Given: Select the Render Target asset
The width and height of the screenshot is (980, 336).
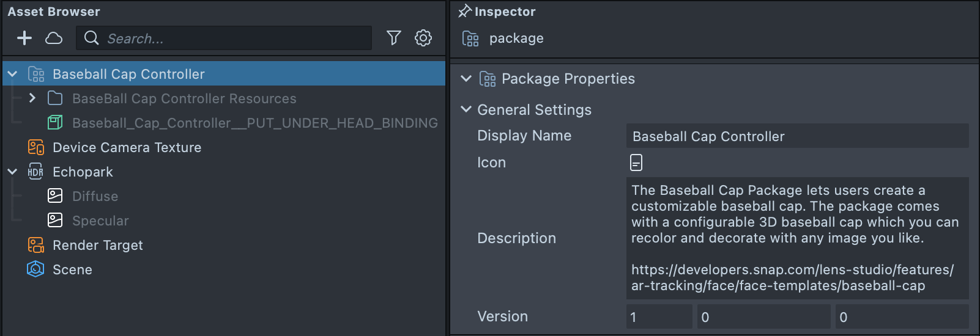Looking at the screenshot, I should tap(97, 245).
